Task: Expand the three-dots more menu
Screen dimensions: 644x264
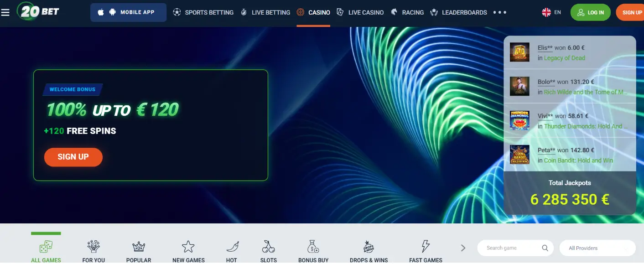Action: 500,12
